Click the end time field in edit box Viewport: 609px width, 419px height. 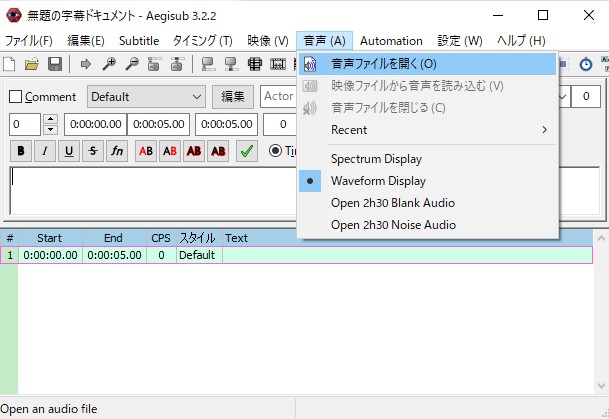pyautogui.click(x=158, y=124)
